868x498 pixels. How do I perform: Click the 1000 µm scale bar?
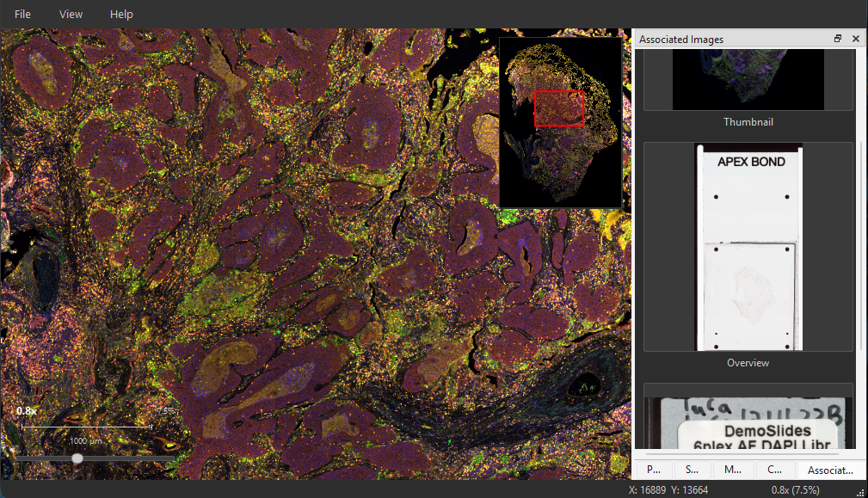[x=86, y=427]
